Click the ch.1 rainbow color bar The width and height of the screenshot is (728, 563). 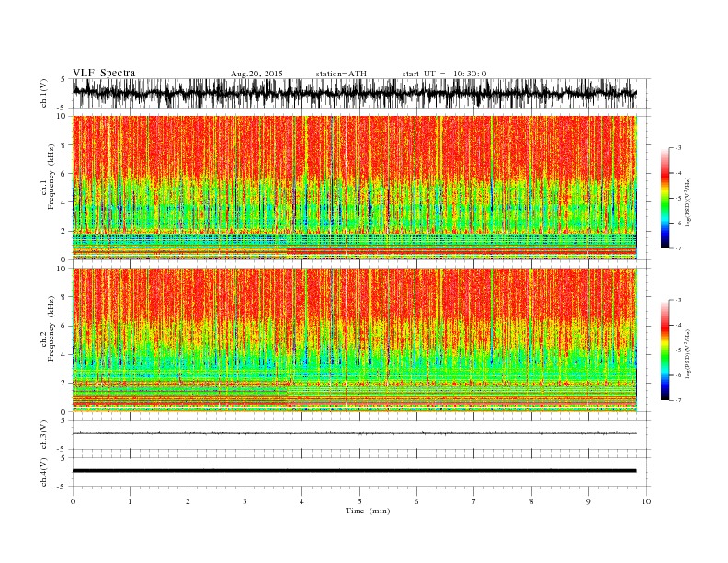[x=665, y=199]
